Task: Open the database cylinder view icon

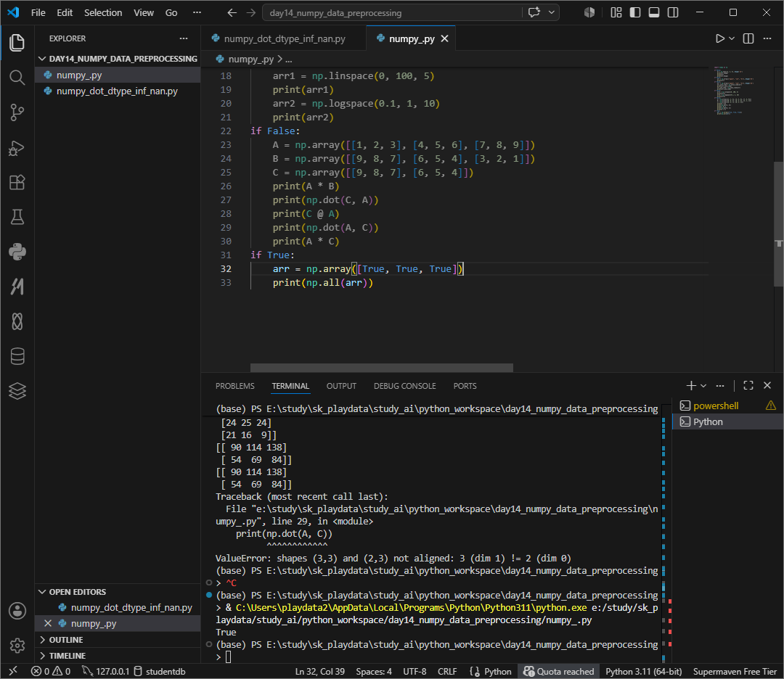Action: (x=17, y=356)
